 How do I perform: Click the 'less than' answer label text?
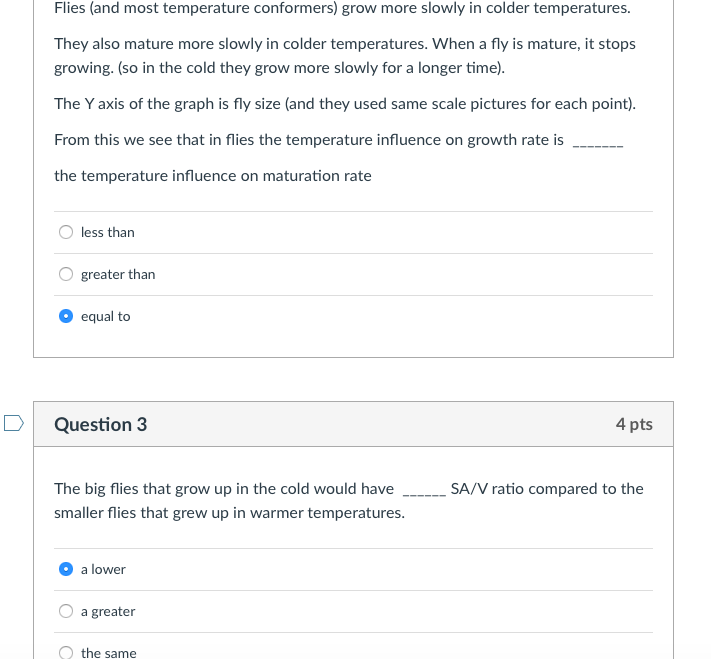pos(107,232)
